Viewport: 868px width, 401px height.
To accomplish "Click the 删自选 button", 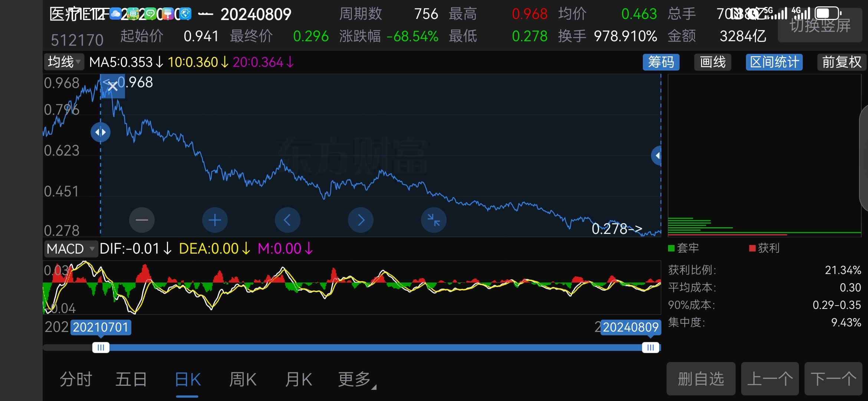I will click(x=701, y=379).
